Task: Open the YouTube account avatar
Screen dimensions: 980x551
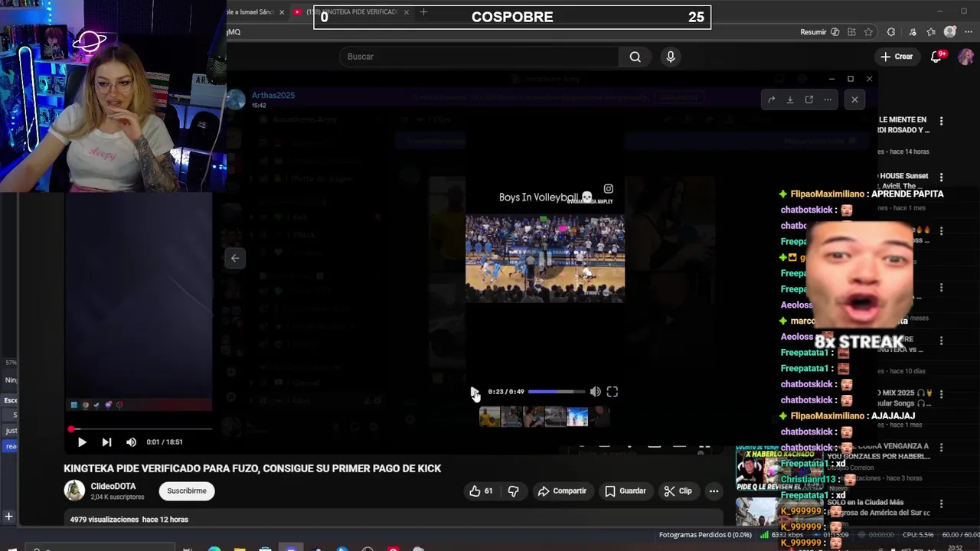Action: pyautogui.click(x=965, y=57)
